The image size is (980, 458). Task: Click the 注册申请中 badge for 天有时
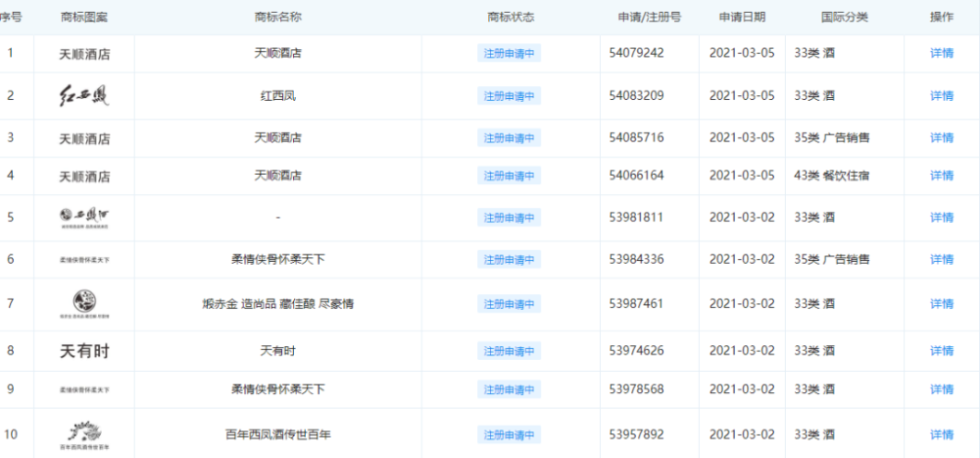click(509, 350)
